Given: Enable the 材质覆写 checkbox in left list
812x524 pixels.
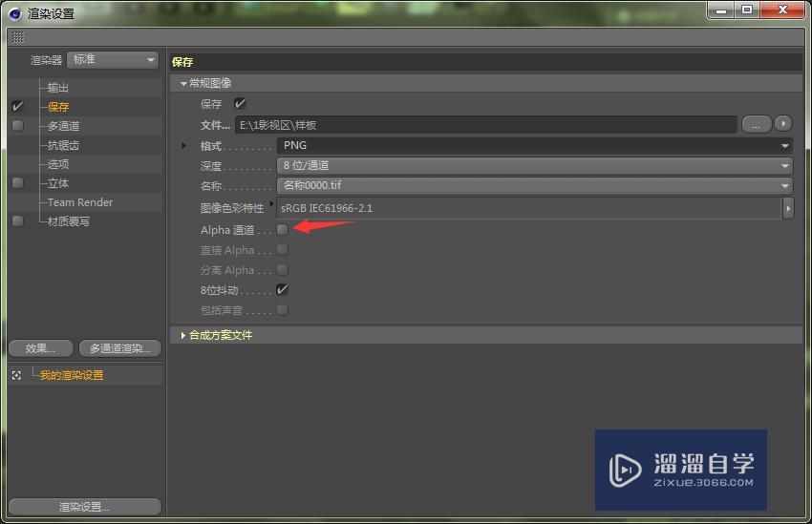Looking at the screenshot, I should 17,221.
